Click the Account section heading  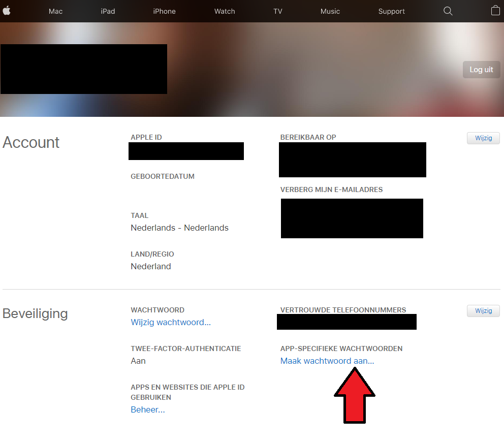click(x=31, y=142)
